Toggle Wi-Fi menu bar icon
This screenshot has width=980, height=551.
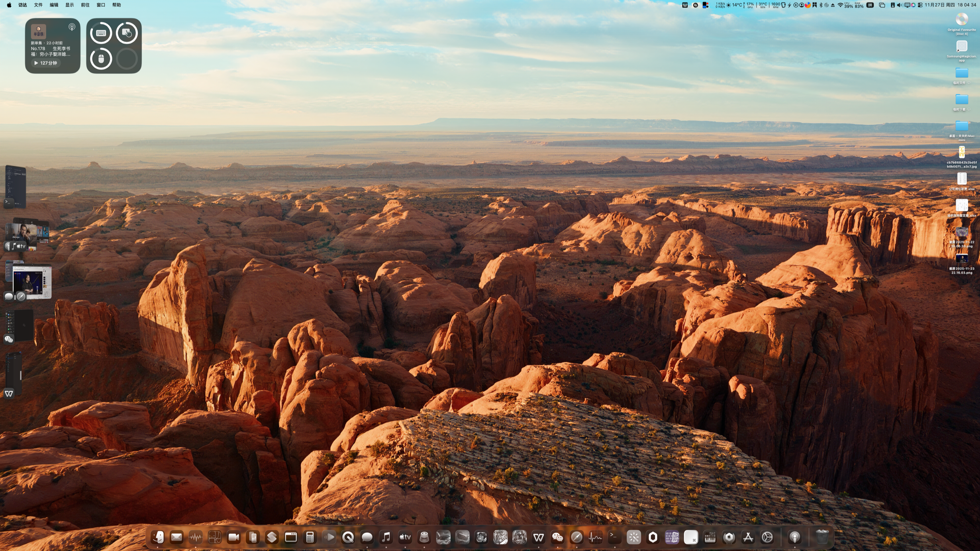pos(840,5)
